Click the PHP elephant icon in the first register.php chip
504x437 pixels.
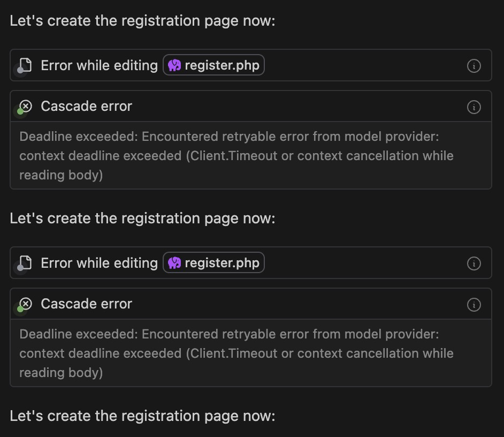[174, 65]
